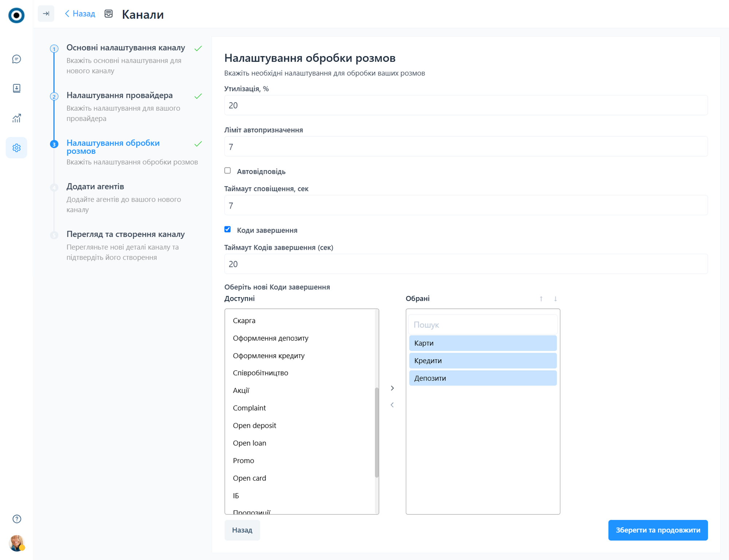Image resolution: width=729 pixels, height=560 pixels.
Task: Move selected code down with arrow
Action: [555, 299]
